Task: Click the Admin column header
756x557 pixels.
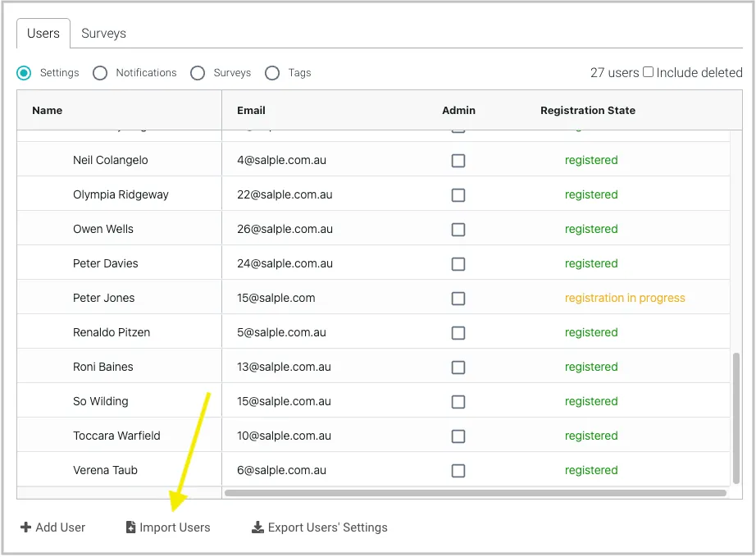Action: coord(458,111)
